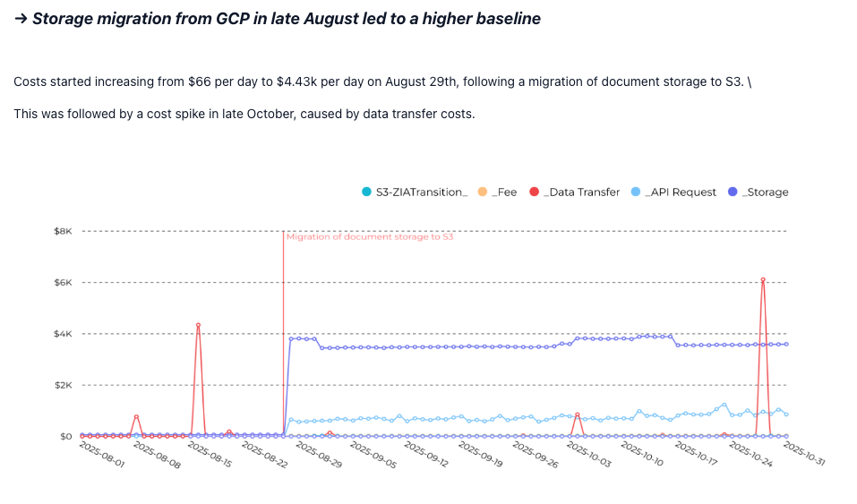The image size is (857, 504).
Task: Click the red data transfer peak above $6K
Action: tap(763, 279)
